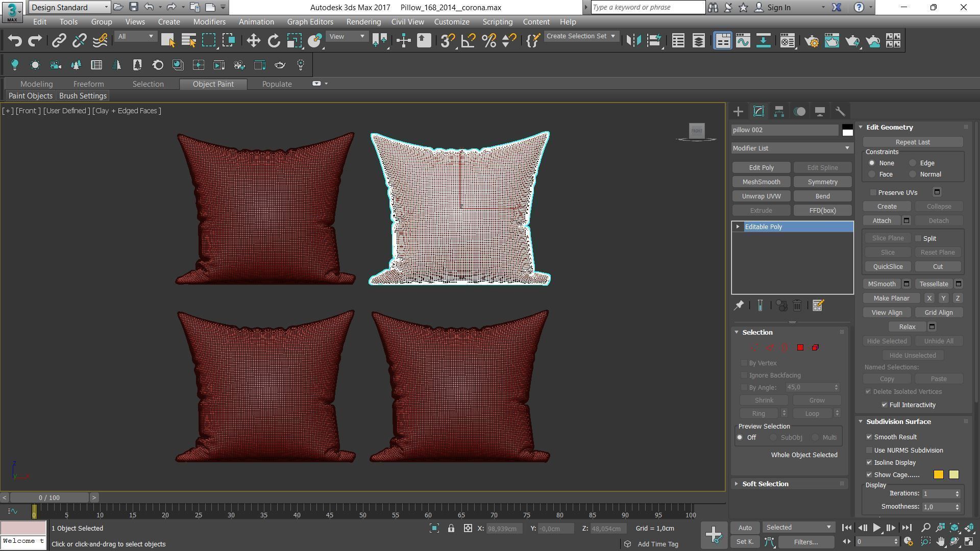
Task: Activate Select and Rotate tool
Action: [274, 41]
